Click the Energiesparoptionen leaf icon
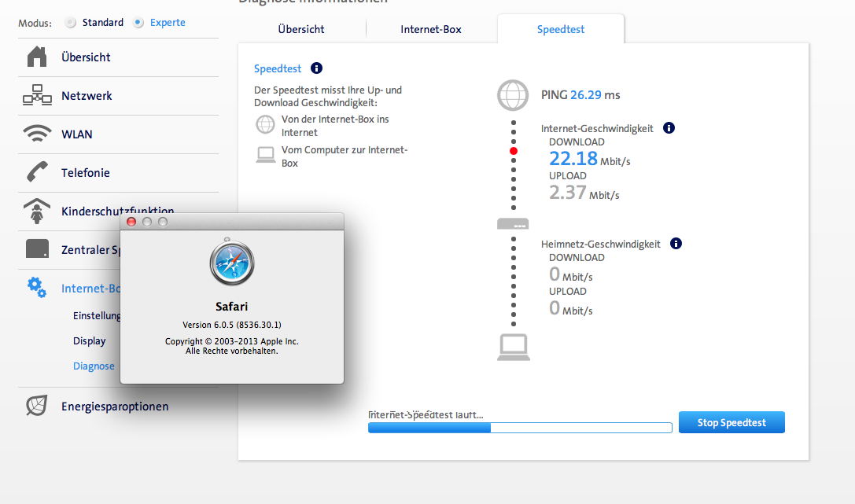 tap(37, 407)
